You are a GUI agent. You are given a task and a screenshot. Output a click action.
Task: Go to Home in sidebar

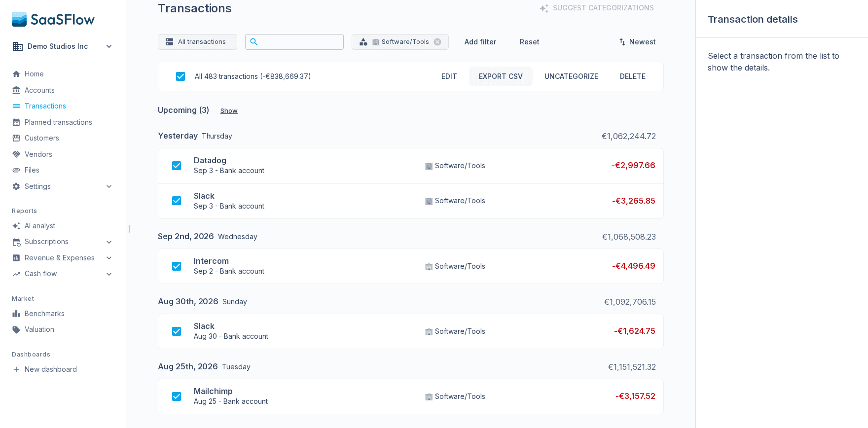coord(34,74)
